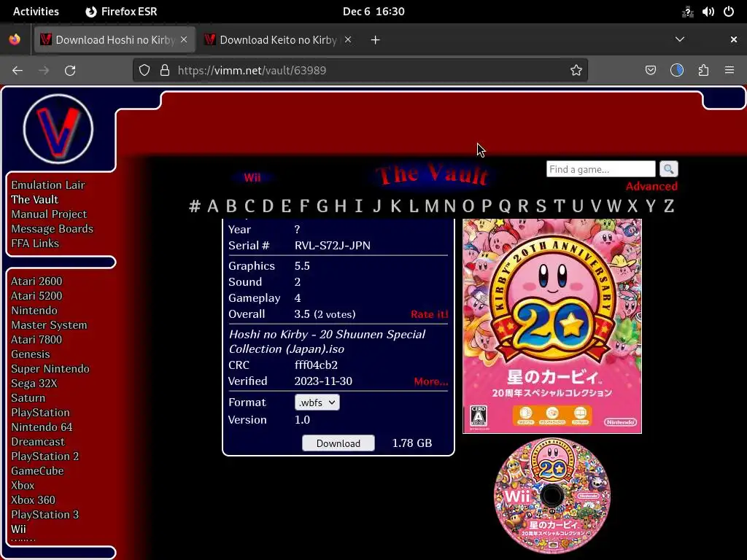
Task: Select Atari 5200 in console list
Action: tap(36, 296)
